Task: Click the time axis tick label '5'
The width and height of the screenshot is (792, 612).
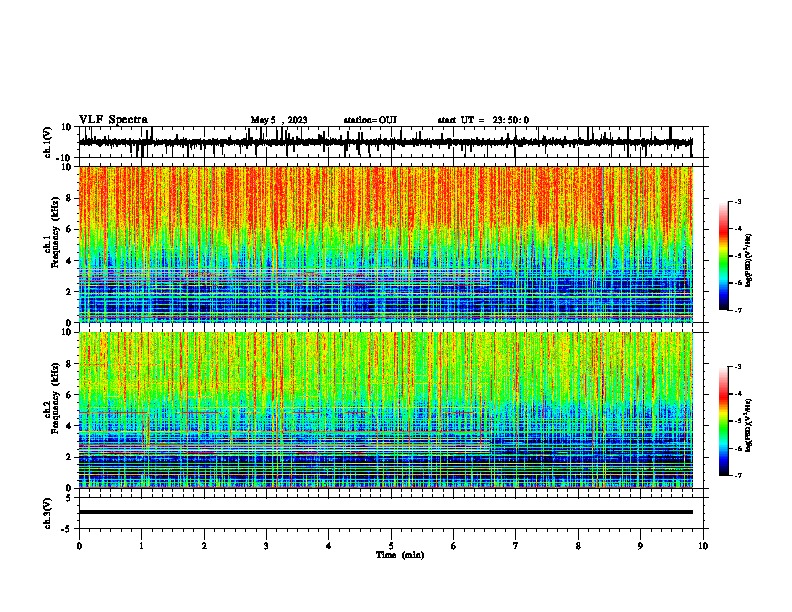Action: point(391,546)
